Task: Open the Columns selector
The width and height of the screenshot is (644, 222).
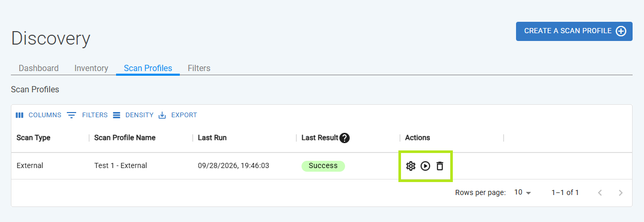Action: click(38, 115)
